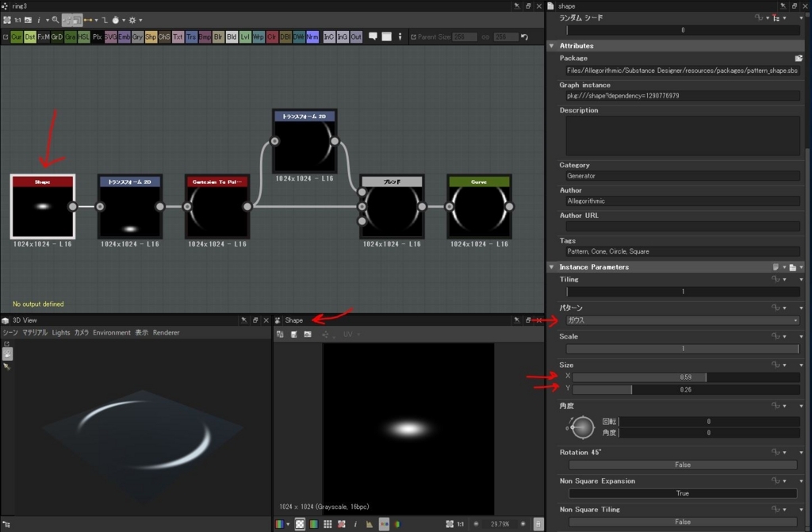Collapse the Attributes section

click(552, 45)
